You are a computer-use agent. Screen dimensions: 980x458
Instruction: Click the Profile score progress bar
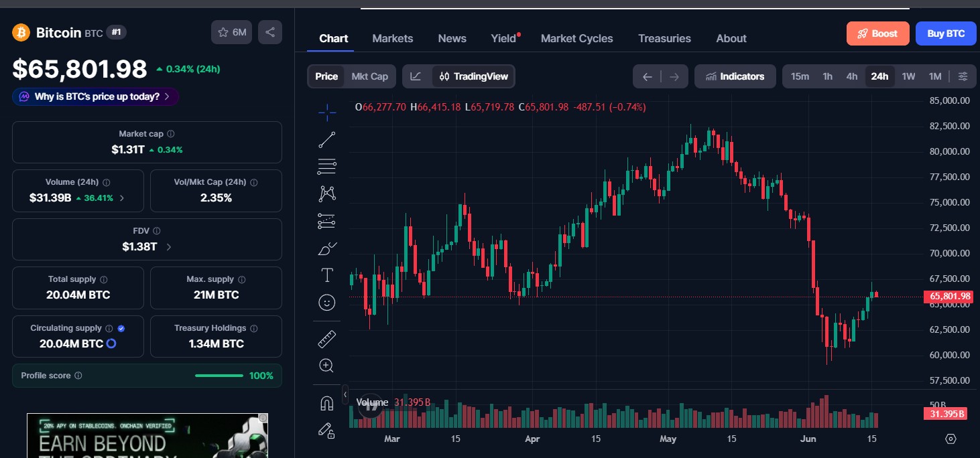click(219, 376)
